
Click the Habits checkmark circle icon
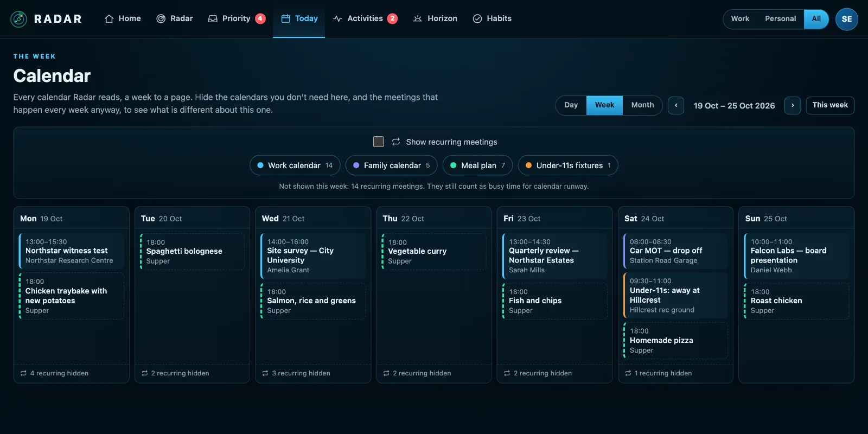tap(477, 18)
